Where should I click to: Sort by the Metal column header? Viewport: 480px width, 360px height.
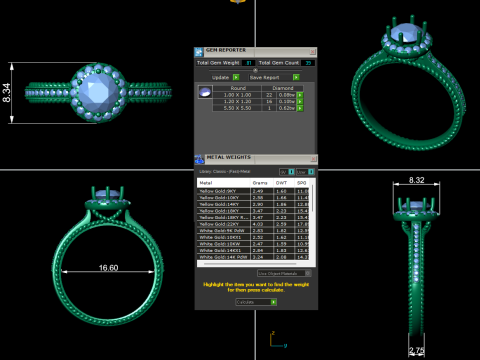point(223,183)
